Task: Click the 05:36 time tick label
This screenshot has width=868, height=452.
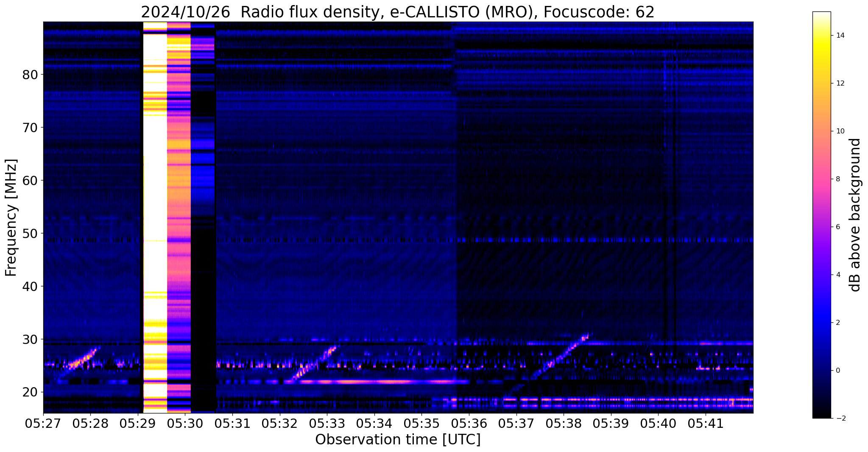Action: point(469,423)
